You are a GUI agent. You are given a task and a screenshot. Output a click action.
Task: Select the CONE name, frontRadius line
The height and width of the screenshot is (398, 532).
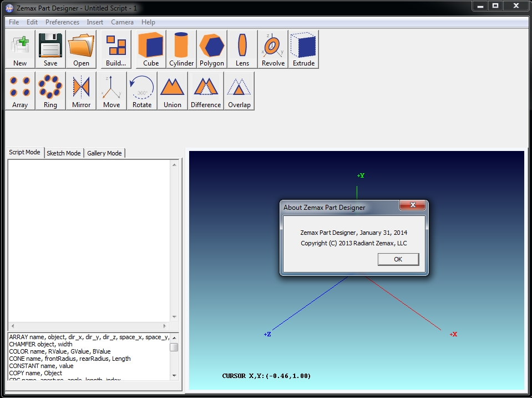(x=70, y=359)
